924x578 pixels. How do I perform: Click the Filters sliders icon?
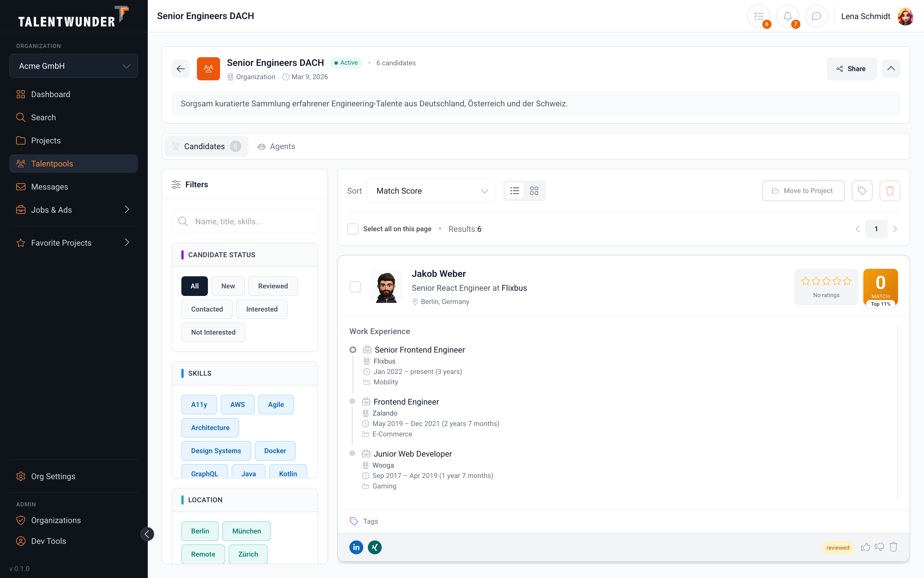coord(176,184)
